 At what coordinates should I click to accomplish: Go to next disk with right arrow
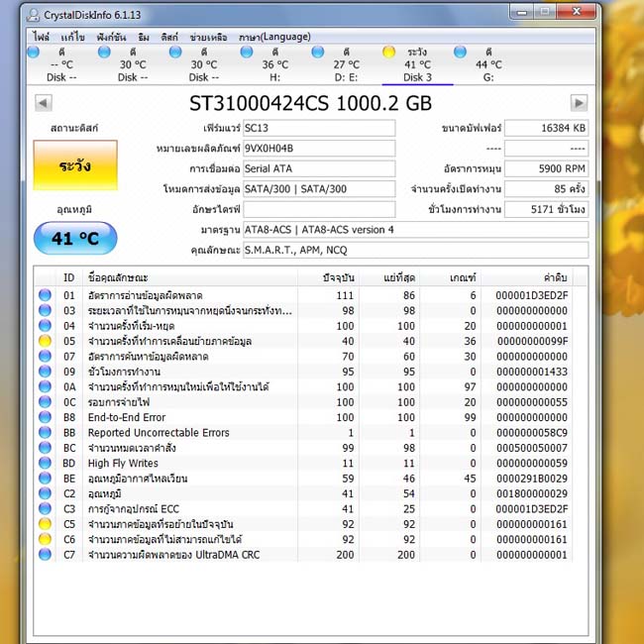tap(579, 103)
